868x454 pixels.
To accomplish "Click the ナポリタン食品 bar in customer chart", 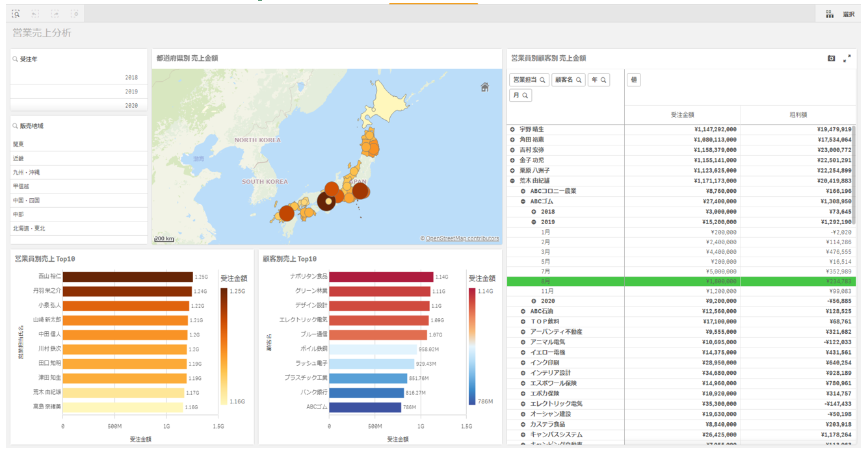I will [x=381, y=277].
